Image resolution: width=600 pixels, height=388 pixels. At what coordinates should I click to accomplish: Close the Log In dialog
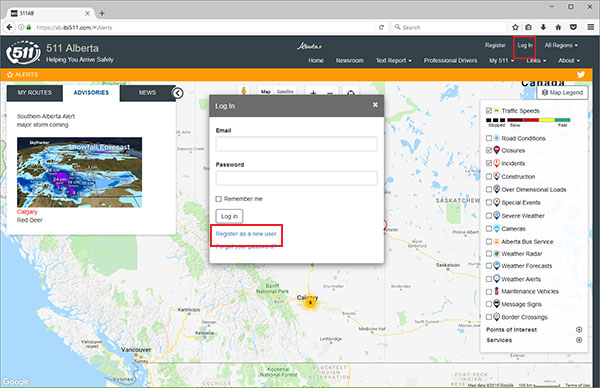click(375, 104)
